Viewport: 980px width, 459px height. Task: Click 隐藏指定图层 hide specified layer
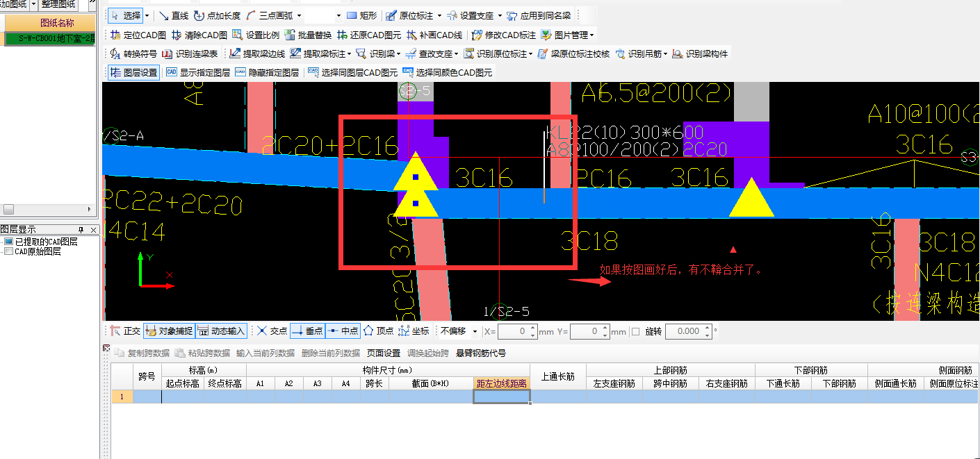point(267,72)
